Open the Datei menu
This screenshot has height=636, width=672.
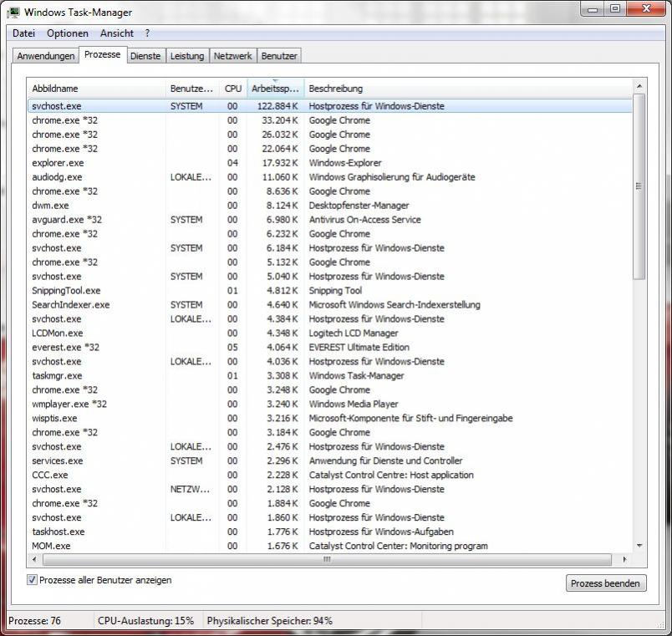pos(23,33)
